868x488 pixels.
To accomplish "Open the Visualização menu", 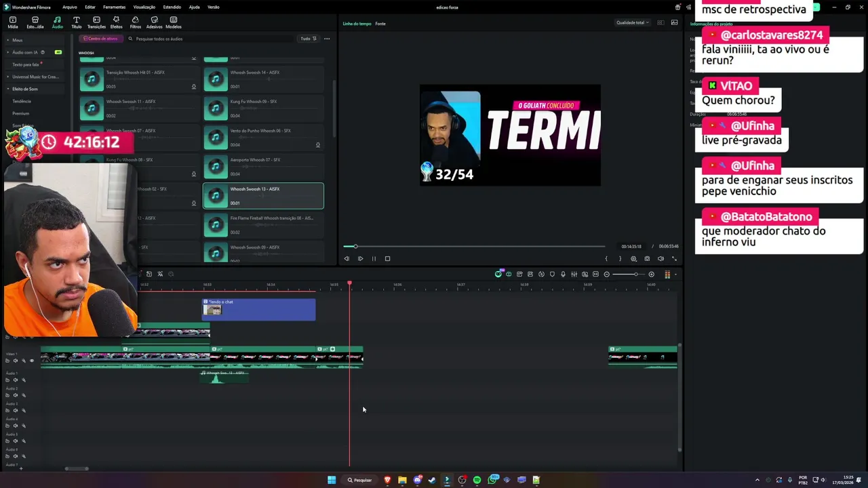I will pos(144,7).
